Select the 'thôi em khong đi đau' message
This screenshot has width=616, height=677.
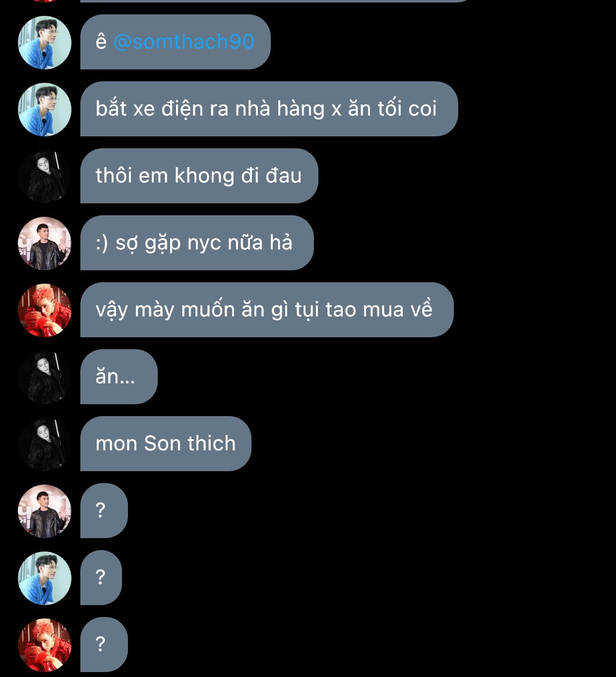(199, 176)
